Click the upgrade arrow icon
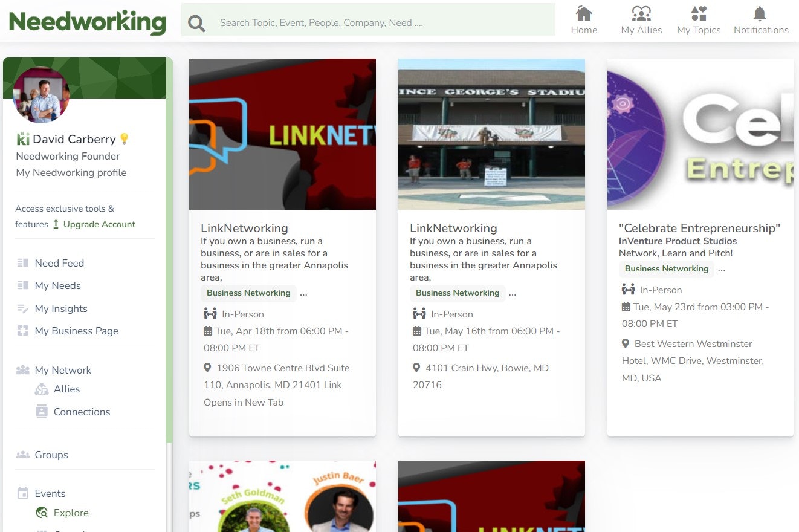799x532 pixels. point(56,224)
